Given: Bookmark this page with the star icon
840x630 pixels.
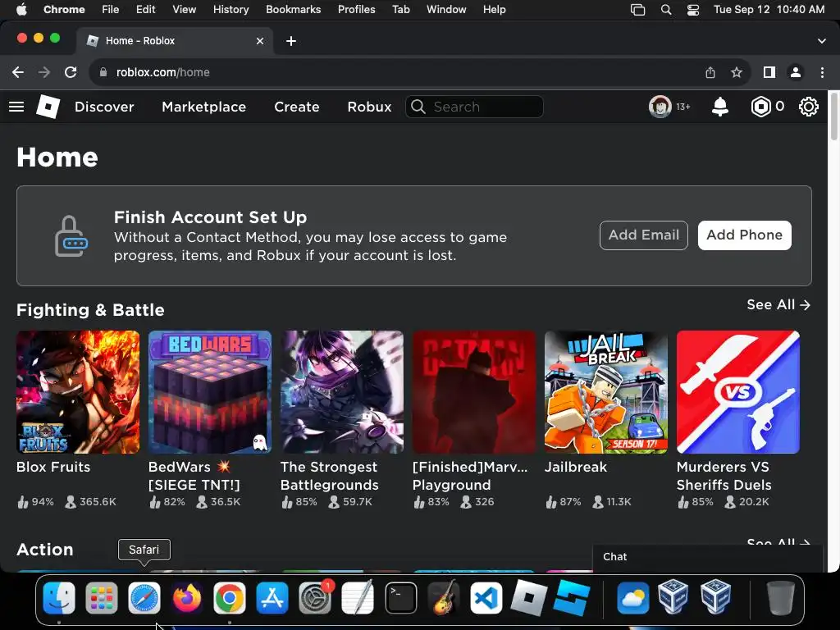Looking at the screenshot, I should 737,72.
